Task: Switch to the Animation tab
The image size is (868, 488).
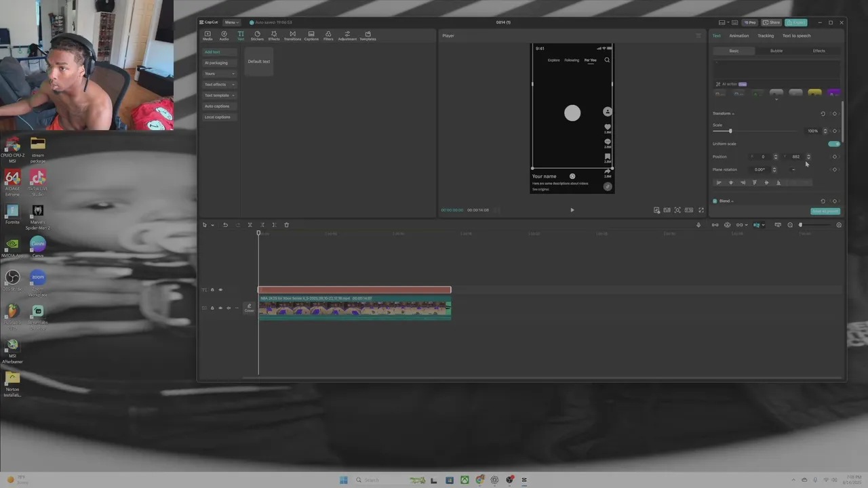Action: [739, 36]
